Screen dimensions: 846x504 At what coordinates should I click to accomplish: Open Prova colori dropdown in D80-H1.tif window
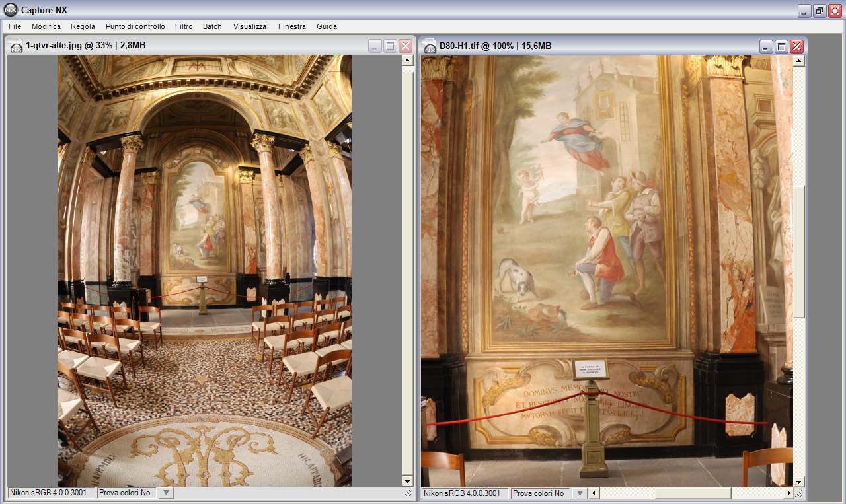pyautogui.click(x=580, y=493)
